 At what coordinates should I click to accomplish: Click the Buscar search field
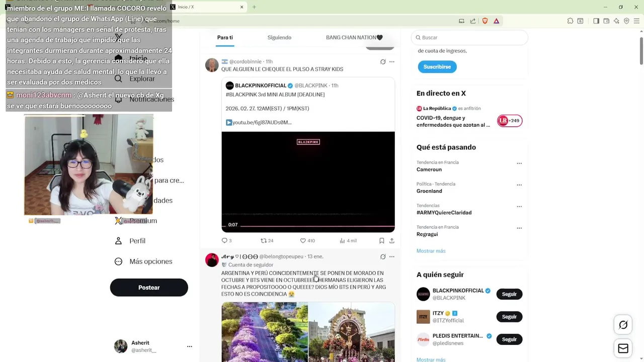pos(469,38)
